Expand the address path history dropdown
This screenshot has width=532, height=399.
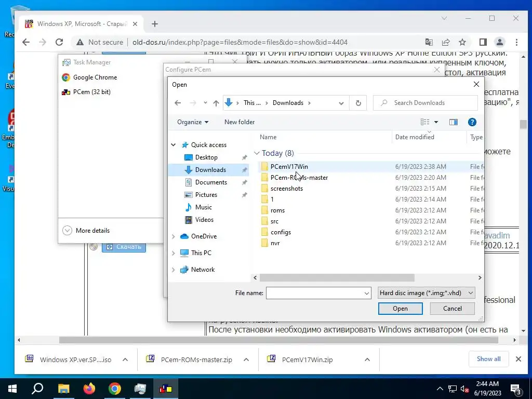[341, 103]
